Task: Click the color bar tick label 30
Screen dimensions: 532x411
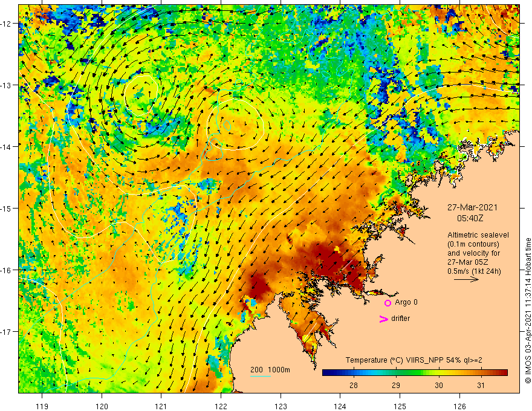Action: (x=439, y=385)
